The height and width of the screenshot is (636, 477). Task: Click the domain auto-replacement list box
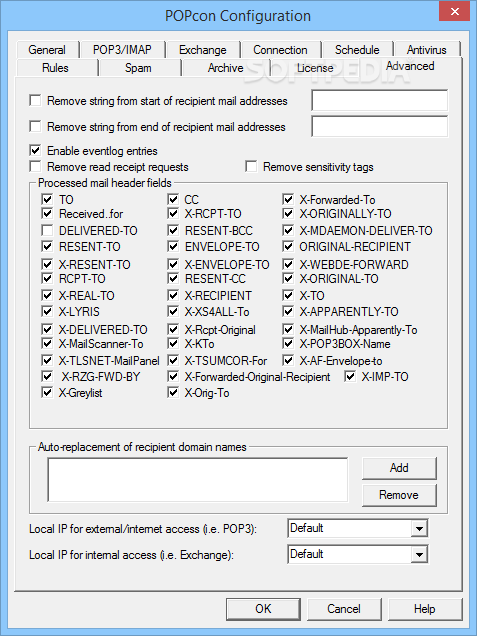pyautogui.click(x=198, y=479)
